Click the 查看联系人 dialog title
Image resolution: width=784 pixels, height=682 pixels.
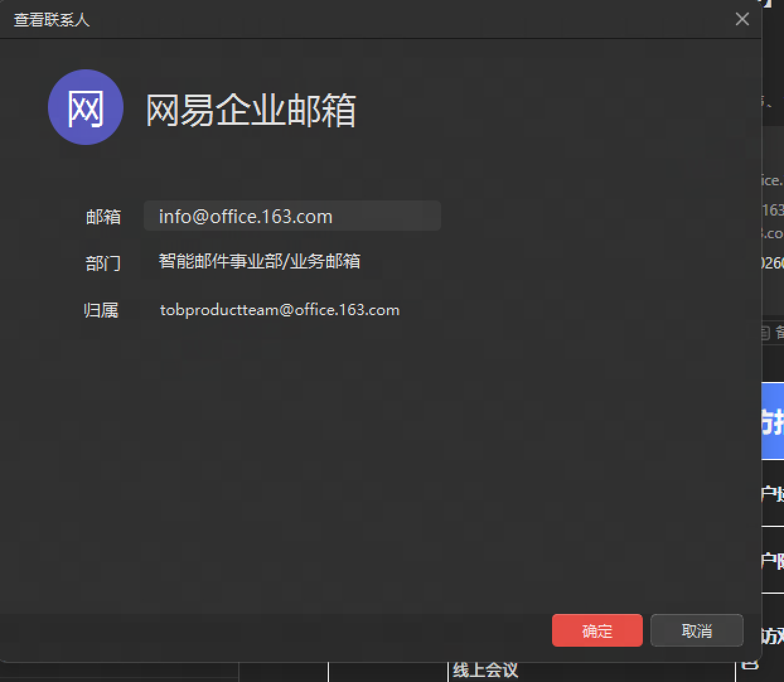coord(52,20)
